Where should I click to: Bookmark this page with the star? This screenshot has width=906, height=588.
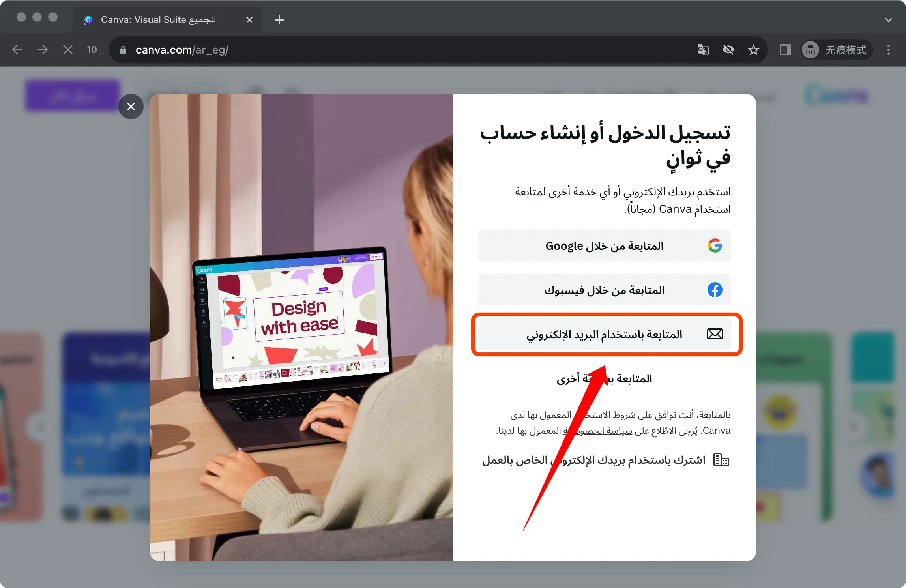click(x=754, y=50)
